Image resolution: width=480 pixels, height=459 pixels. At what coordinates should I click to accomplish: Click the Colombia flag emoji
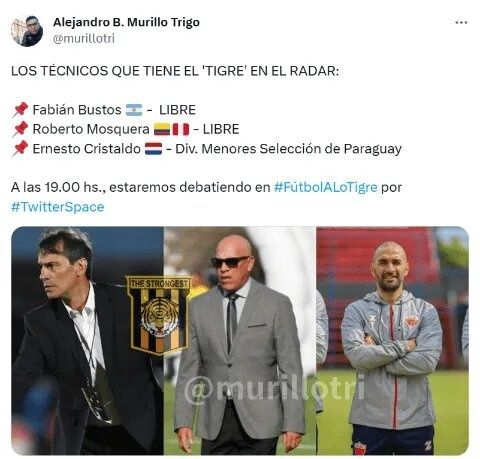162,129
